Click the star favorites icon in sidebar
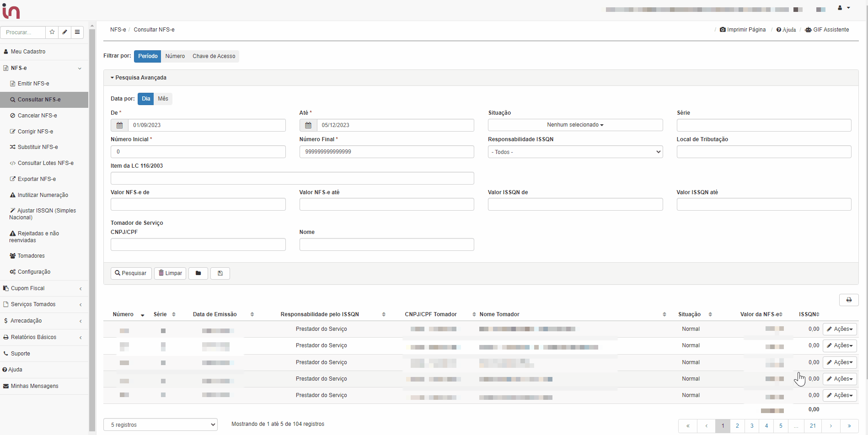868x435 pixels. click(52, 32)
